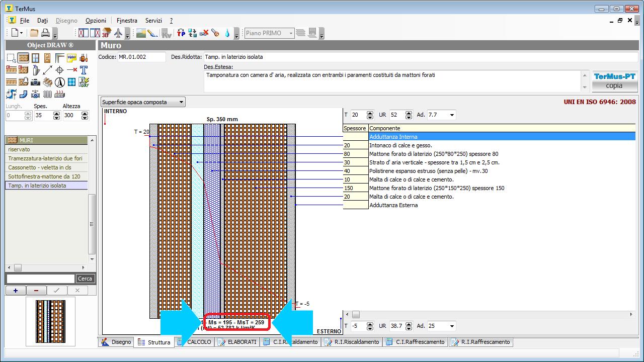Select Sottofinestra-mattone da 120 in list
The height and width of the screenshot is (362, 644).
tap(44, 176)
